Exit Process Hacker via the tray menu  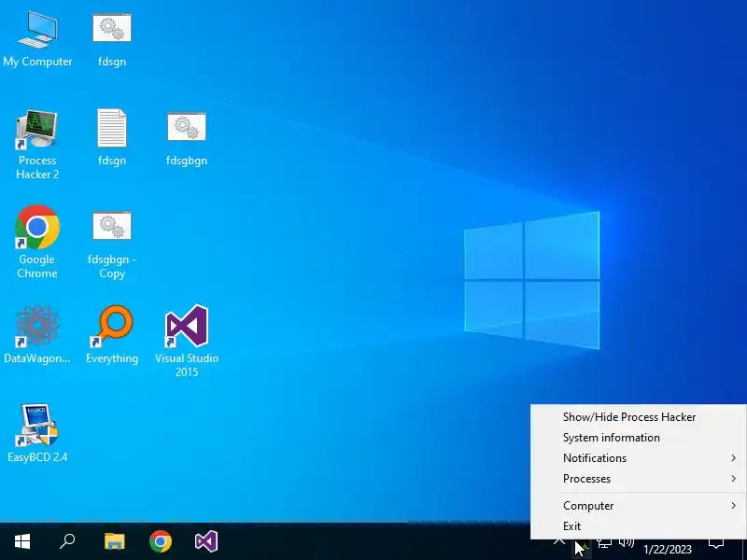click(x=639, y=526)
